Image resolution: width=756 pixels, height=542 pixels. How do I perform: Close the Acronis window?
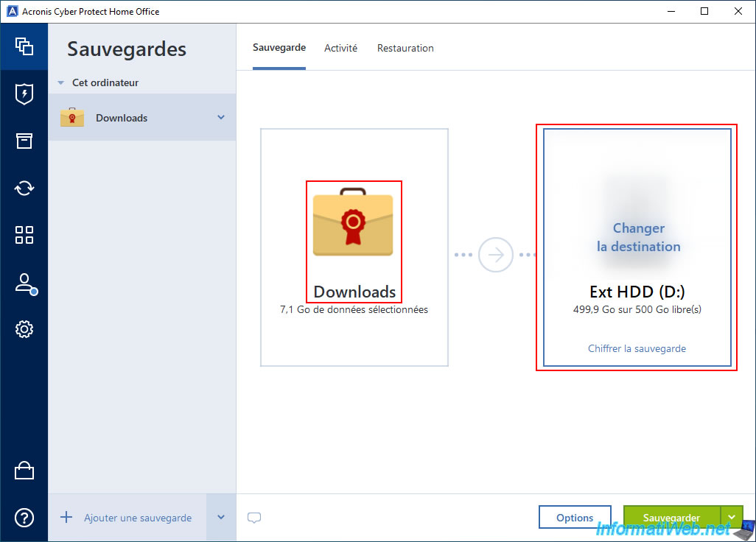pyautogui.click(x=738, y=11)
